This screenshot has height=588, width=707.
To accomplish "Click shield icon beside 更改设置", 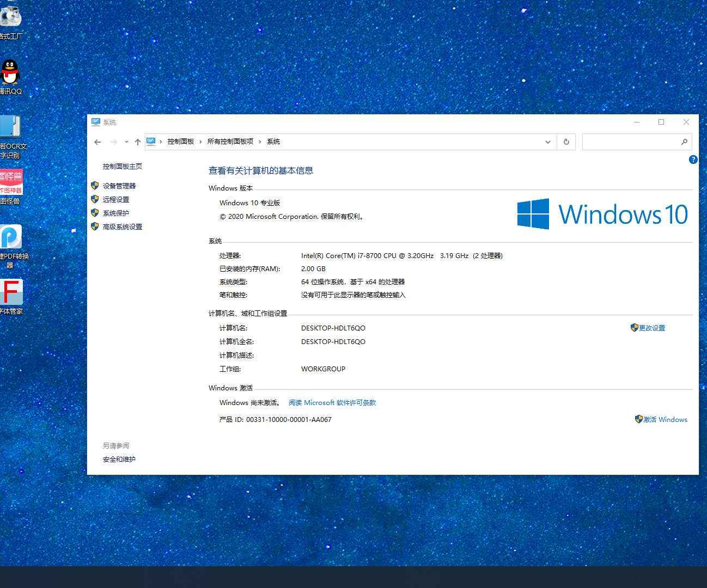I will click(x=634, y=328).
